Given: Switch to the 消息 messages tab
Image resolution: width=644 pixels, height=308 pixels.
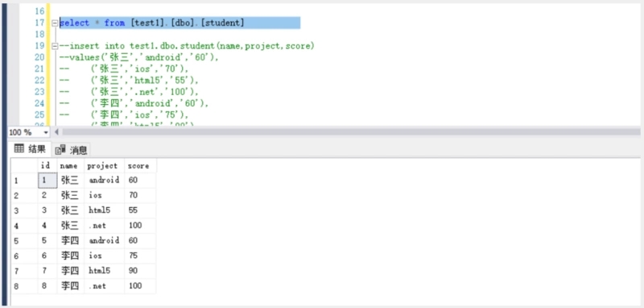Looking at the screenshot, I should 72,150.
